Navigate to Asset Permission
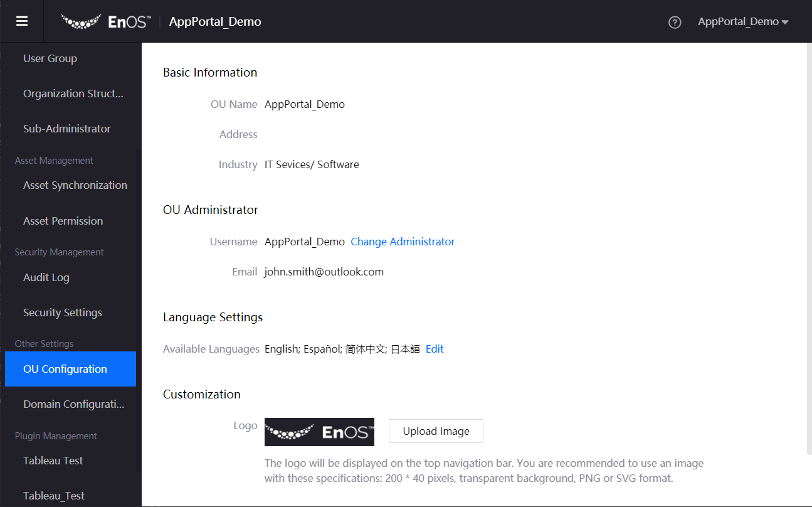Screen dimensions: 812x507 point(63,221)
